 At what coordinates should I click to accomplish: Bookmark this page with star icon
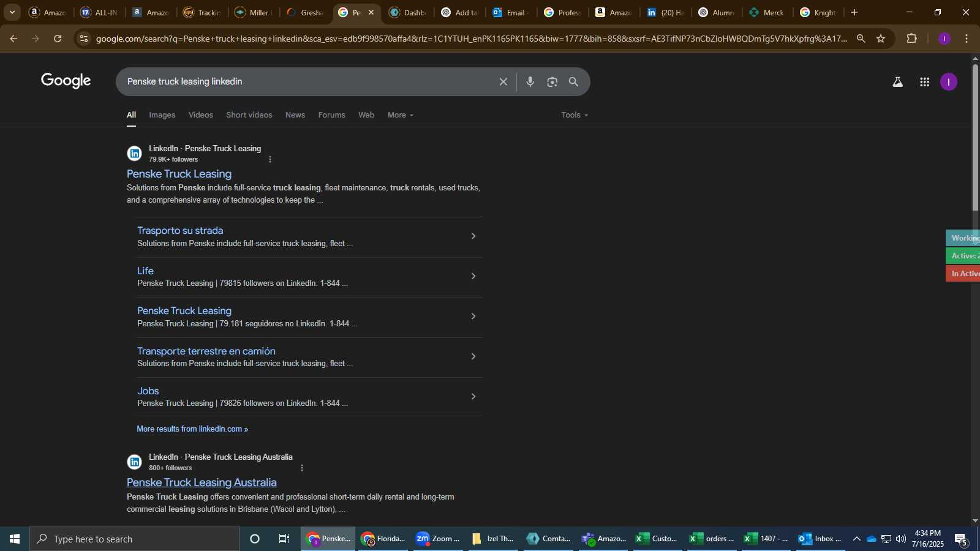click(881, 39)
